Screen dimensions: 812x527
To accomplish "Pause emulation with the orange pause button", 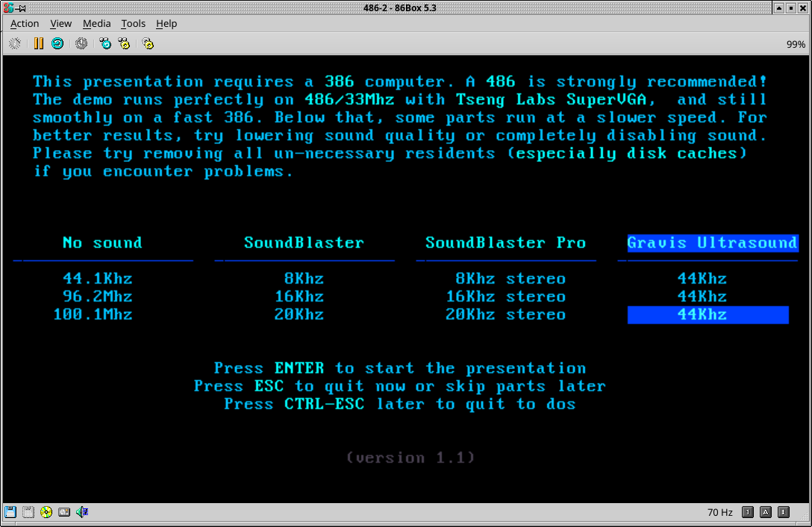I will click(38, 43).
